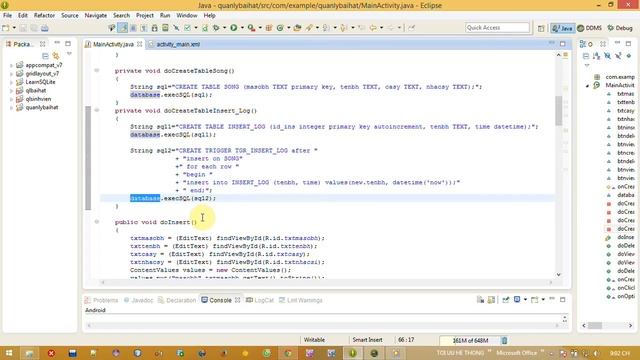Viewport: 640px width, 360px height.
Task: Open Package Explorer view menu triangle
Action: (69, 54)
